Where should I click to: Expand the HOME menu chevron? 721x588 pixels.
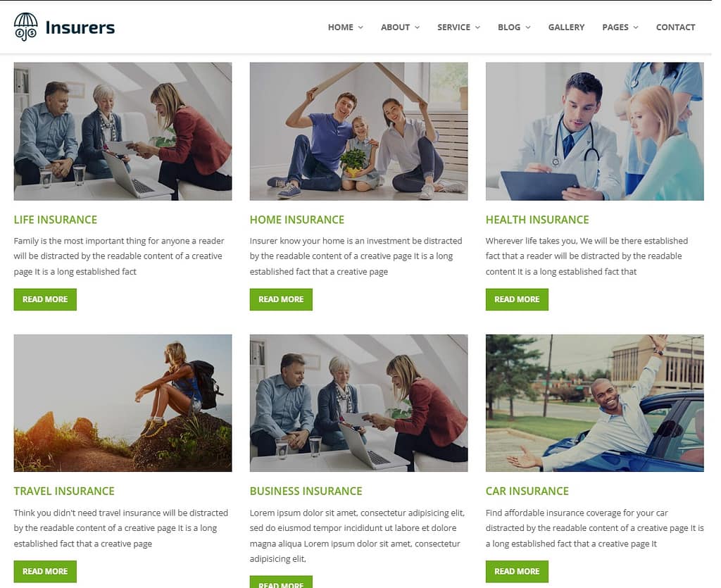360,27
